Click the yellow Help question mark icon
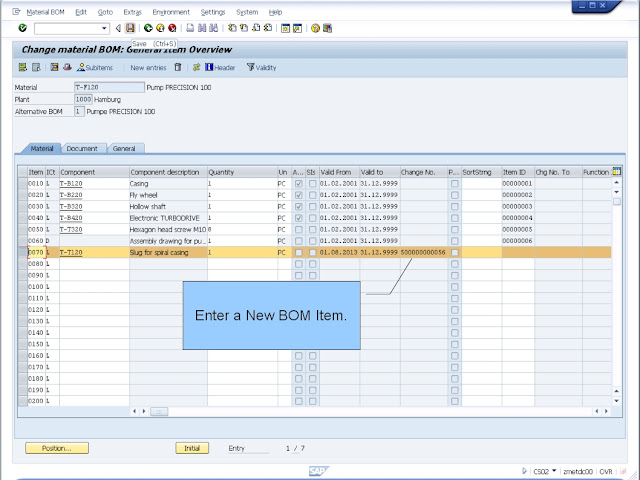This screenshot has width=640, height=480. click(315, 28)
